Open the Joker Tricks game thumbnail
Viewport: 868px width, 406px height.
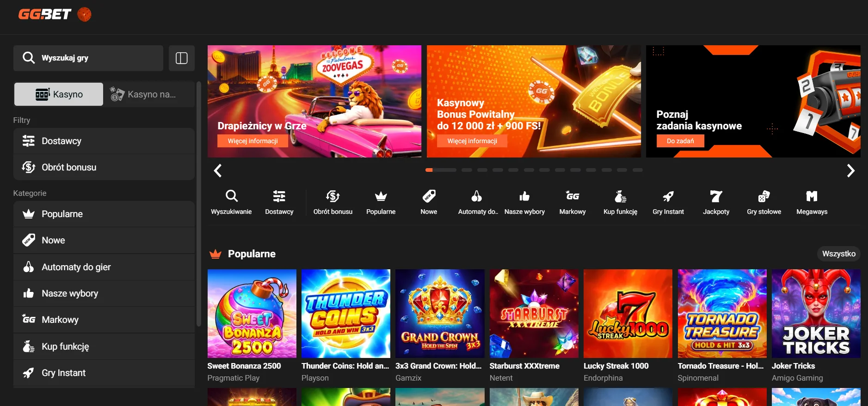(x=816, y=314)
